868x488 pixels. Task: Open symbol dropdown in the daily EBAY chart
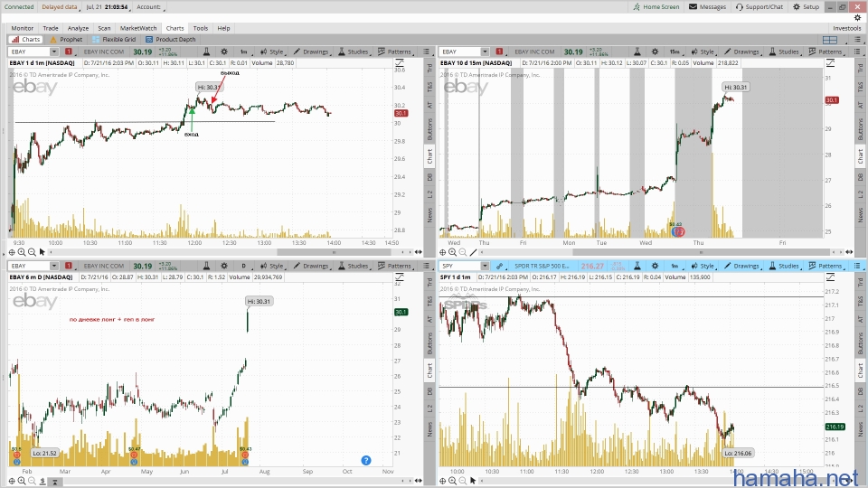tap(53, 266)
